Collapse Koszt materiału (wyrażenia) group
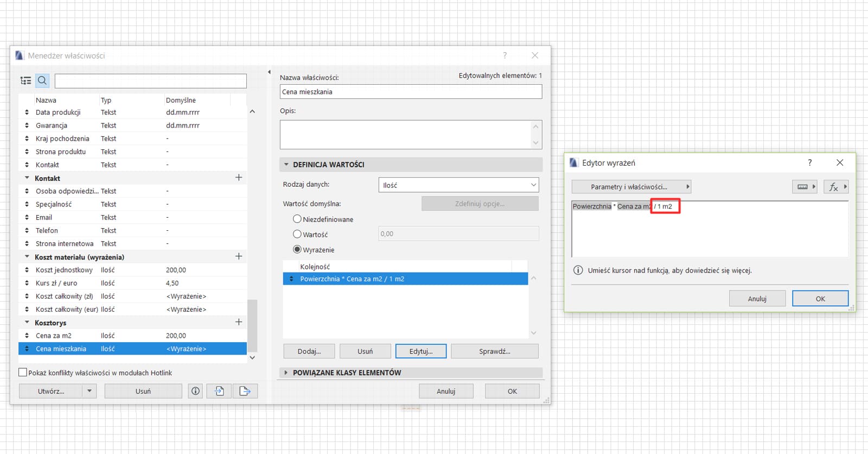The width and height of the screenshot is (868, 454). click(x=27, y=256)
